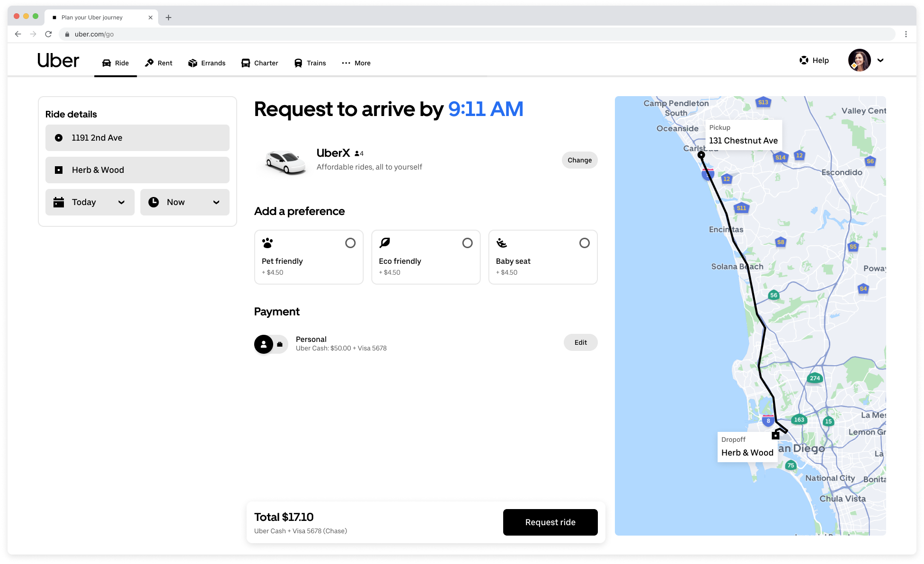This screenshot has width=924, height=564.
Task: Close the Plan your Uber journey tab
Action: pos(151,18)
